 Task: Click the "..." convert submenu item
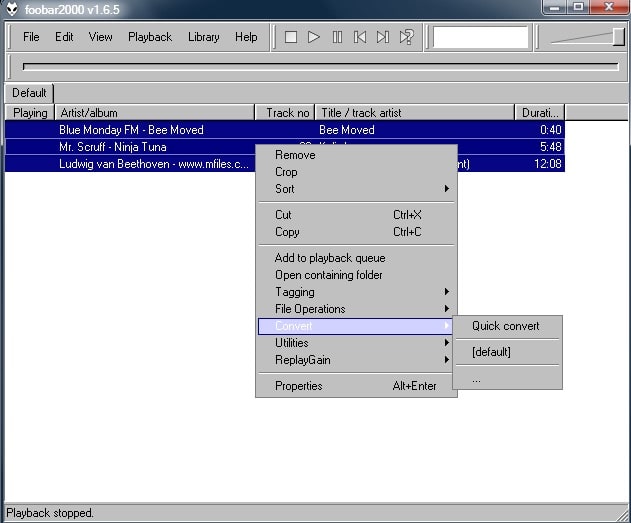pyautogui.click(x=507, y=379)
